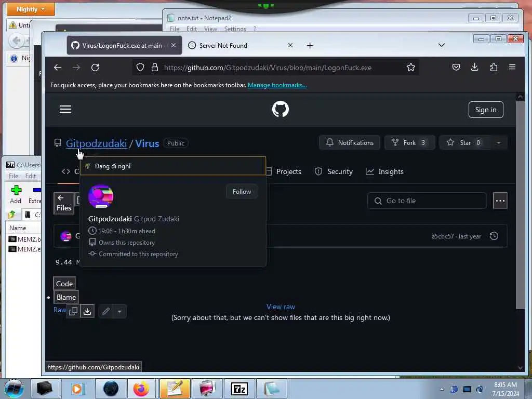532x399 pixels.
Task: Go back with the browser back arrow
Action: click(x=58, y=68)
